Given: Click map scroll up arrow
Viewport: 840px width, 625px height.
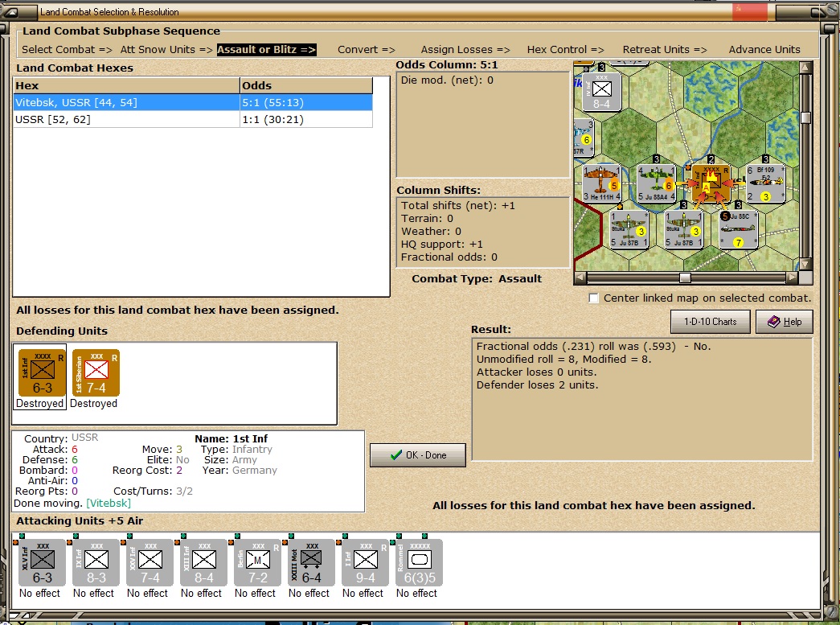Looking at the screenshot, I should pos(805,68).
